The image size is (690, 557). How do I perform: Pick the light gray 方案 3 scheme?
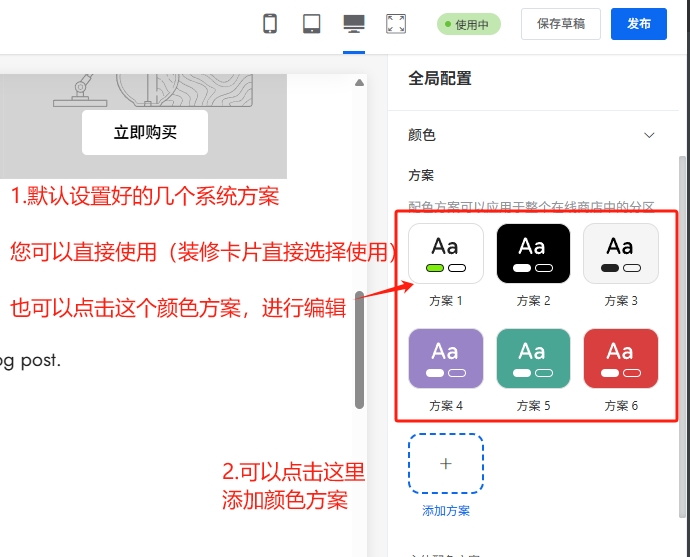pyautogui.click(x=620, y=254)
